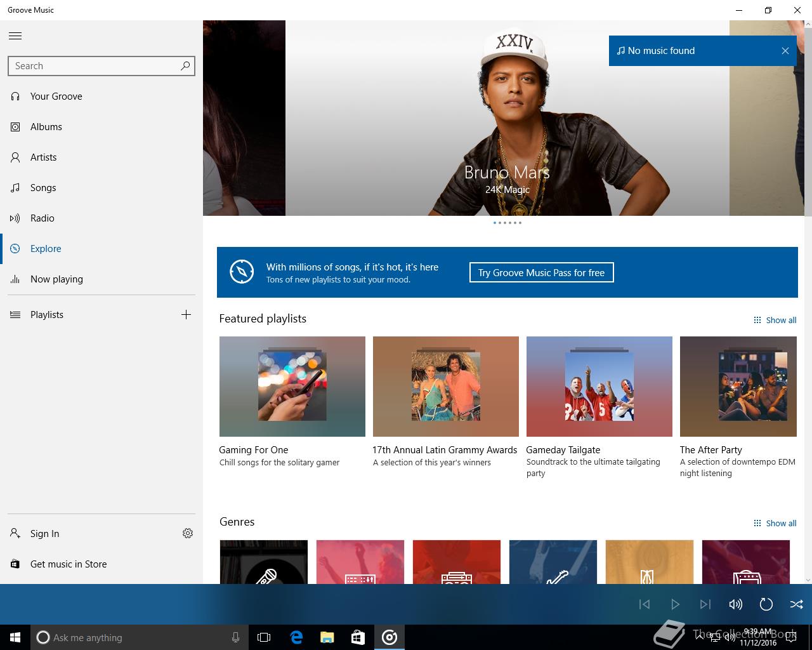Viewport: 812px width, 650px height.
Task: Open Action Center notifications icon
Action: [x=792, y=637]
